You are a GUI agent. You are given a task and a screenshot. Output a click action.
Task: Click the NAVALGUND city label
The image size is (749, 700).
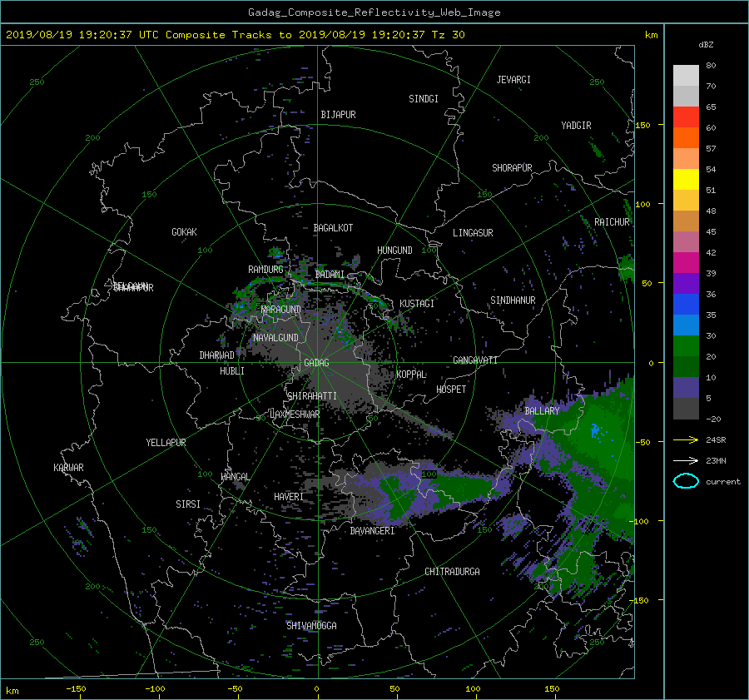pyautogui.click(x=275, y=338)
